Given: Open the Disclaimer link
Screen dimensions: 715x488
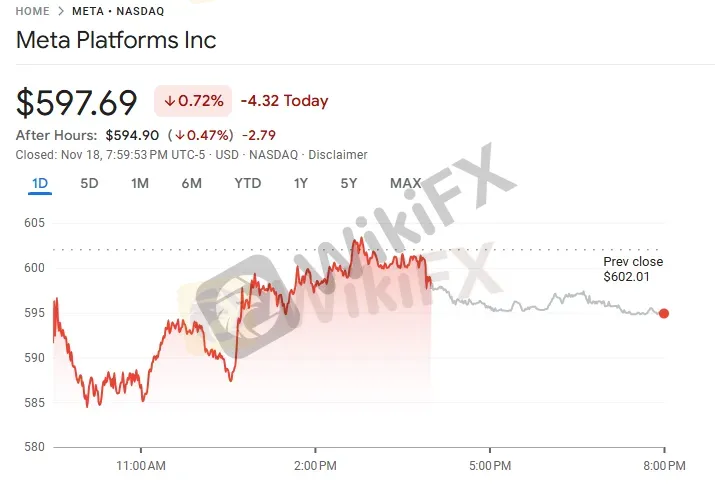Looking at the screenshot, I should click(x=339, y=155).
